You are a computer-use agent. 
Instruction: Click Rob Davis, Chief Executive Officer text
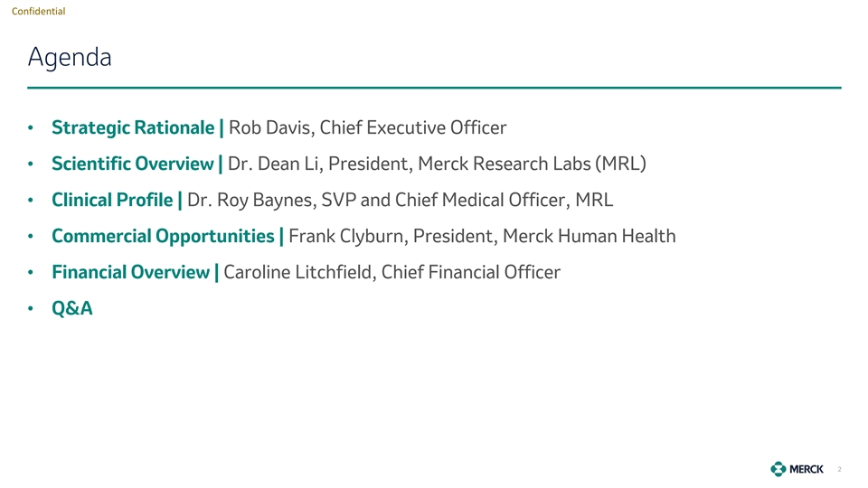point(367,127)
